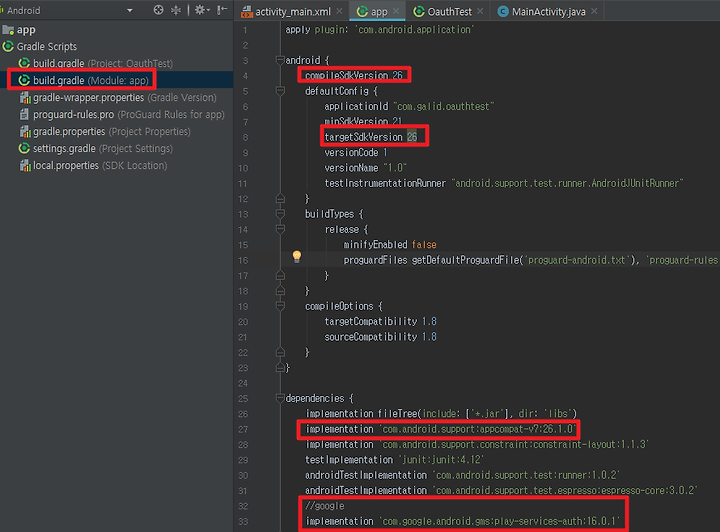Click the testInstrumentationRunner line
The width and height of the screenshot is (720, 532).
point(504,183)
